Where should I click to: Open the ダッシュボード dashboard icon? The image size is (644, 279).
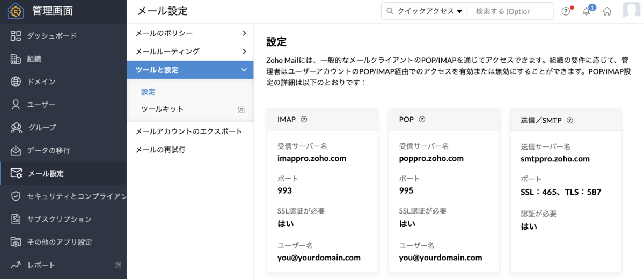pos(16,36)
